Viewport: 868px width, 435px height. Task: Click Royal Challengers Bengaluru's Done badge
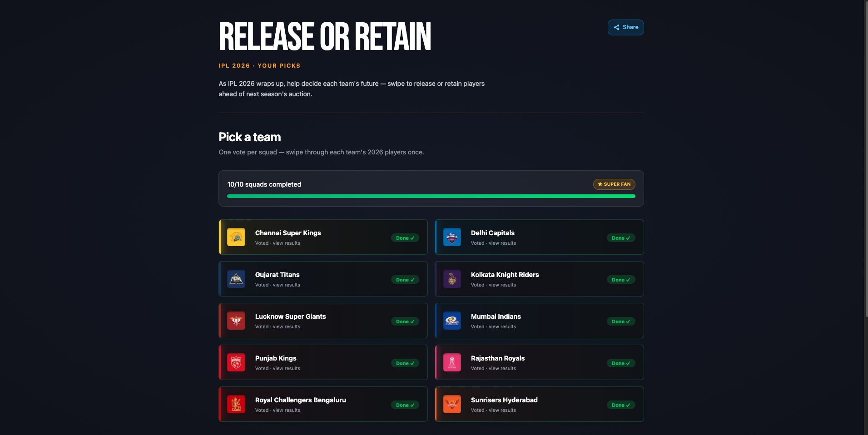tap(405, 405)
